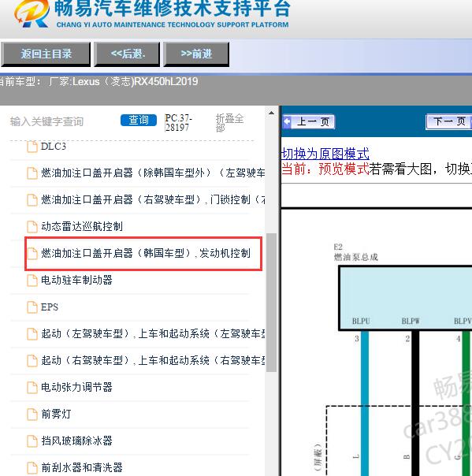Click the 畅易 platform logo icon

pos(32,13)
